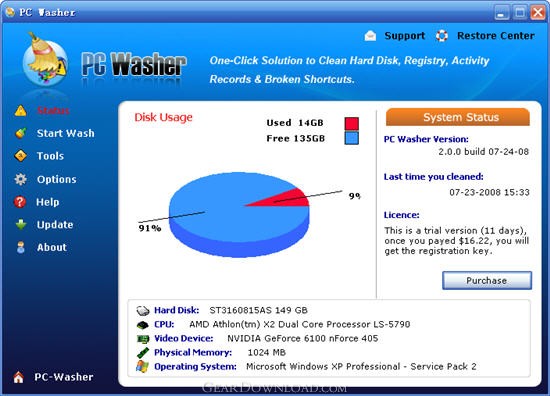Click the trial version licence text
The image size is (550, 396).
click(457, 241)
